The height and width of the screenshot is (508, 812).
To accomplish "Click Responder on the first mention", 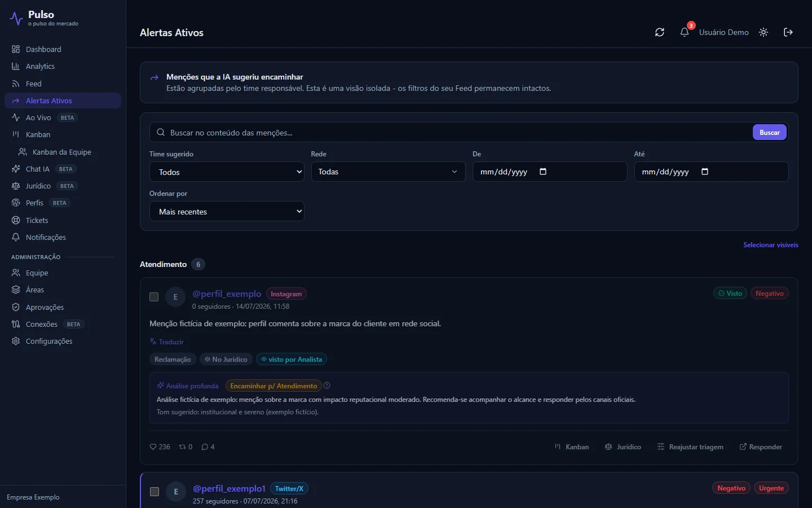I will pyautogui.click(x=761, y=447).
